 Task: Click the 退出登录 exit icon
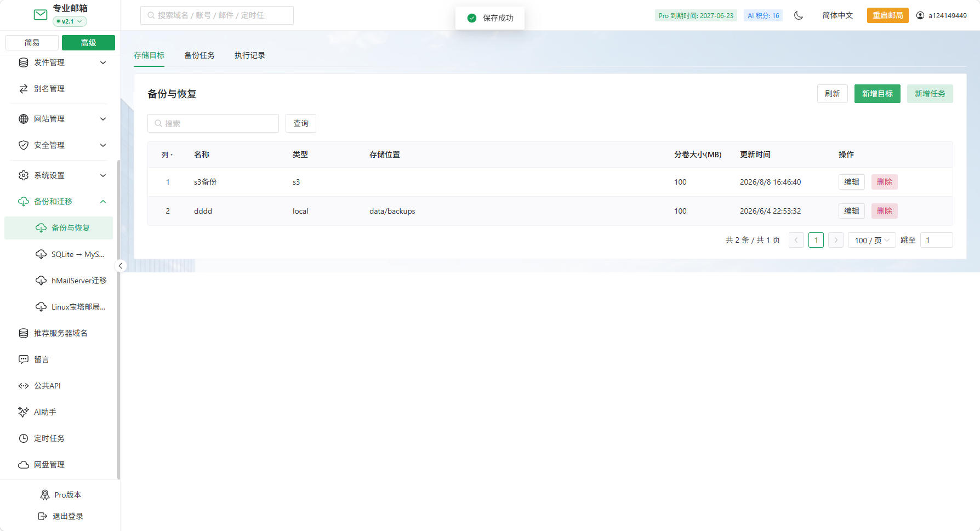[x=43, y=516]
